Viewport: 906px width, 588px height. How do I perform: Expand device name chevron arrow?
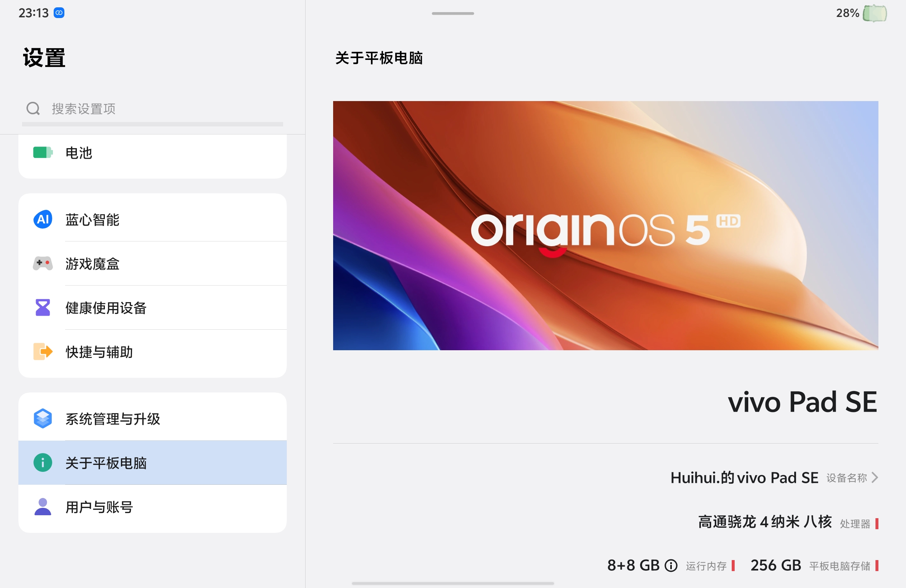tap(875, 477)
